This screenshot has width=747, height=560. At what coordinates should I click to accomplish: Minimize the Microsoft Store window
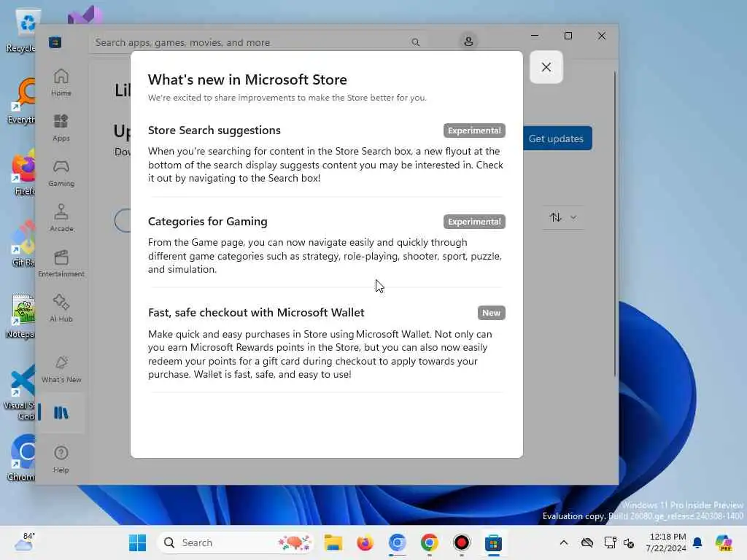point(535,36)
